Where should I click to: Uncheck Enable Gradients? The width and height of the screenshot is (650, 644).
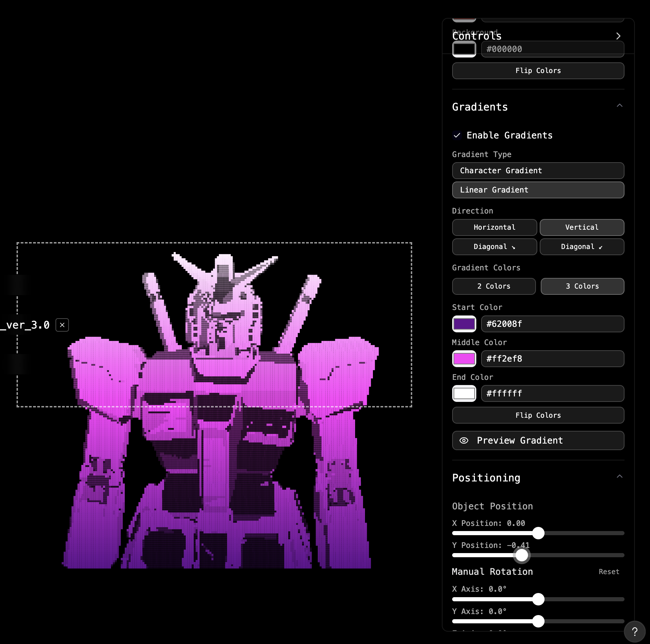click(x=457, y=136)
